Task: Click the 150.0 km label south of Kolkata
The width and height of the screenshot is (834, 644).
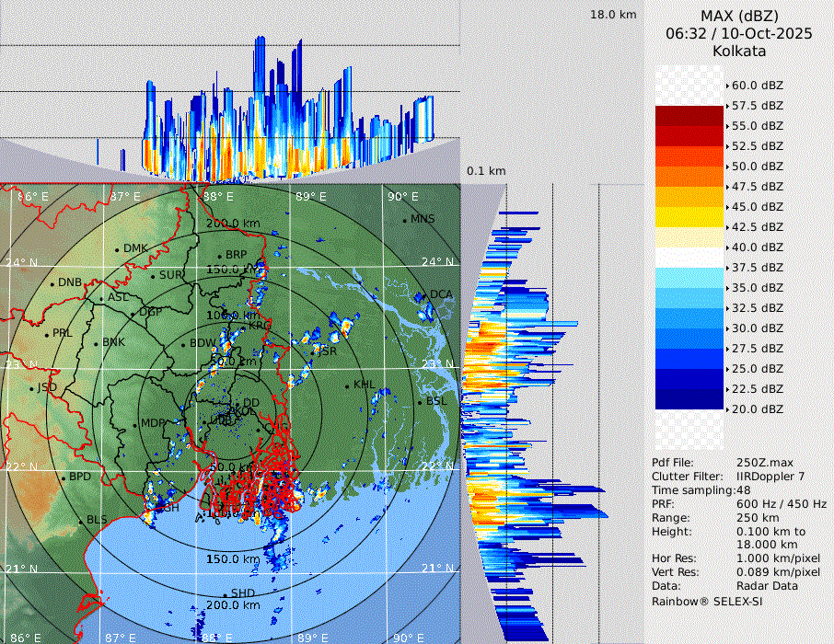Action: tap(233, 559)
